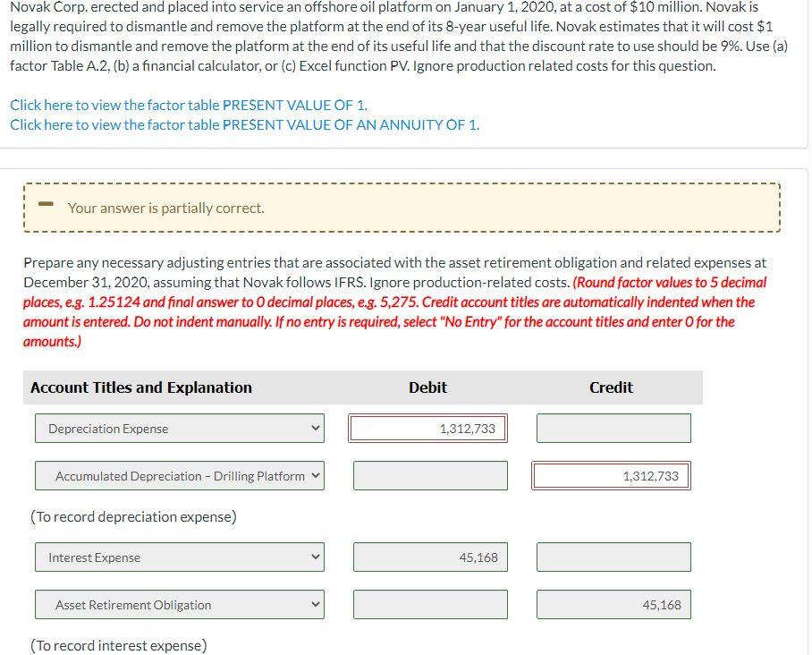Open the Interest Expense account dropdown
Viewport: 812px width, 655px height.
click(179, 557)
